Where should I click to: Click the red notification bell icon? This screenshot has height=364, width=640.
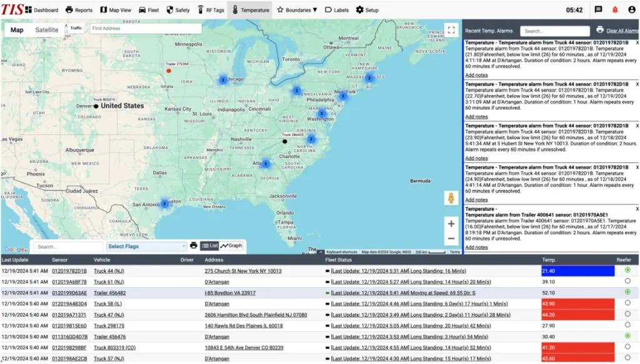click(615, 10)
